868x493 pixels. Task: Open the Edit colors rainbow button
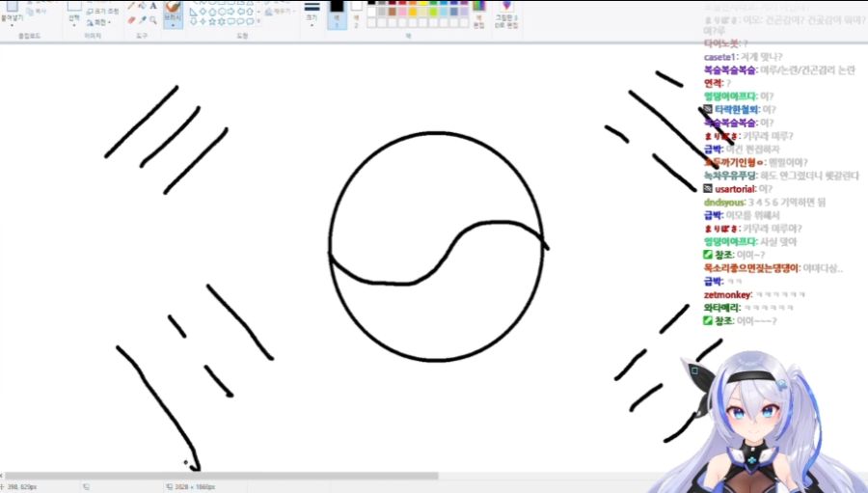click(478, 15)
